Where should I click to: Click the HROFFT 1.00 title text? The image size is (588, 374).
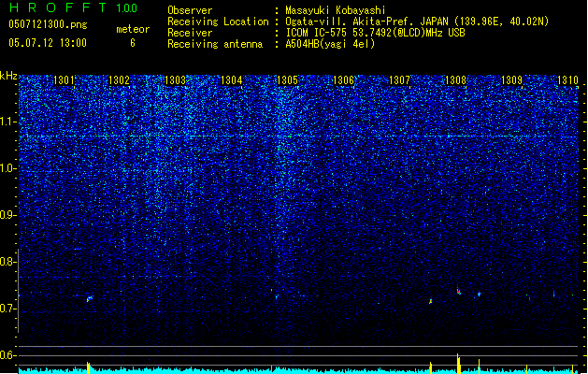74,7
